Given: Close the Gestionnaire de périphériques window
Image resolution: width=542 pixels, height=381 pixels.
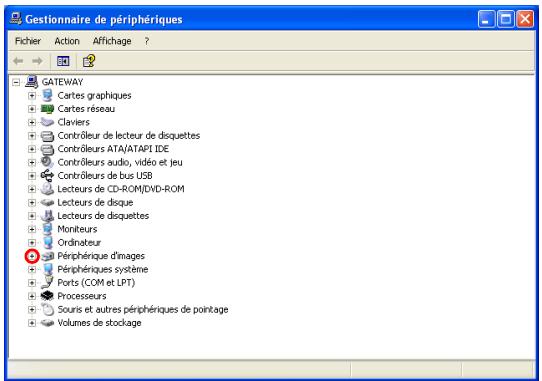Looking at the screenshot, I should (x=525, y=19).
